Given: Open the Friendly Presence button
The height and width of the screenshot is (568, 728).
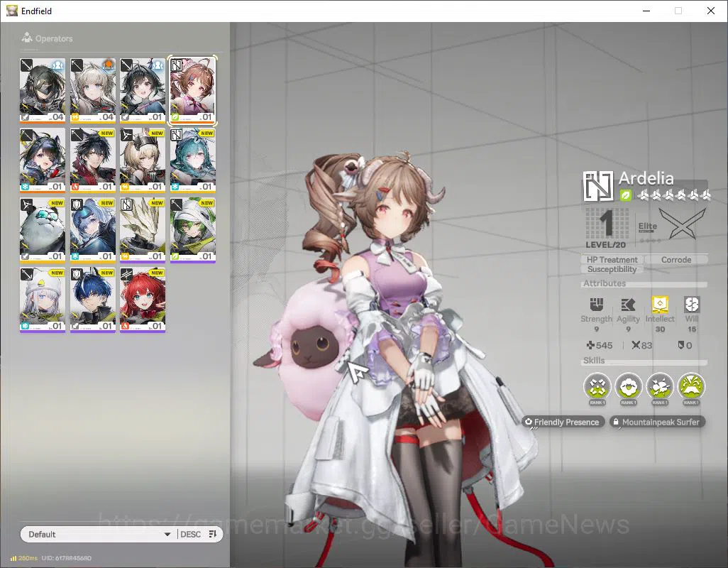Looking at the screenshot, I should click(x=563, y=422).
